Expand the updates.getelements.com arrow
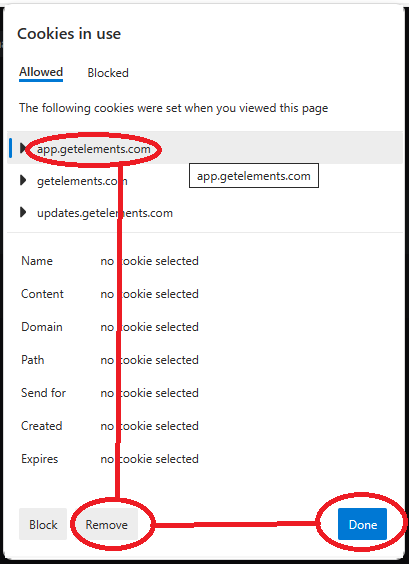409x564 pixels. (x=23, y=212)
